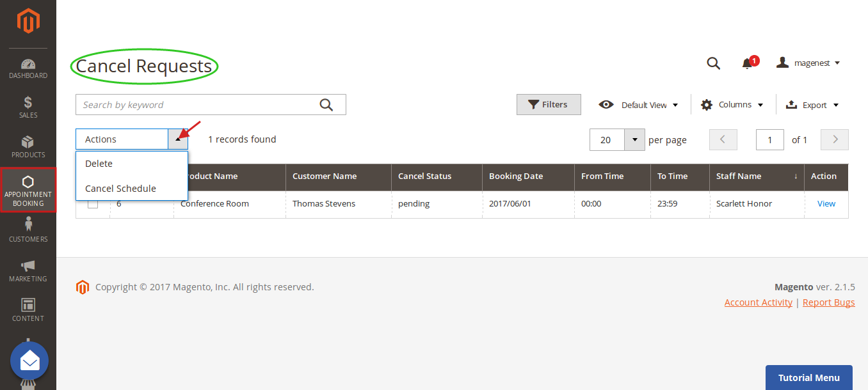This screenshot has height=390, width=868.
Task: Click the notifications bell icon
Action: tap(747, 63)
